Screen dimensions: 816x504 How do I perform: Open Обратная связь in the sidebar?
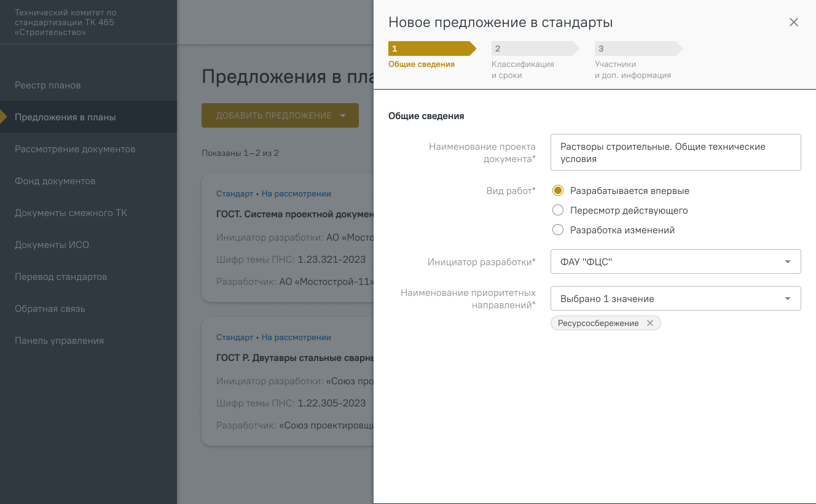pyautogui.click(x=50, y=309)
